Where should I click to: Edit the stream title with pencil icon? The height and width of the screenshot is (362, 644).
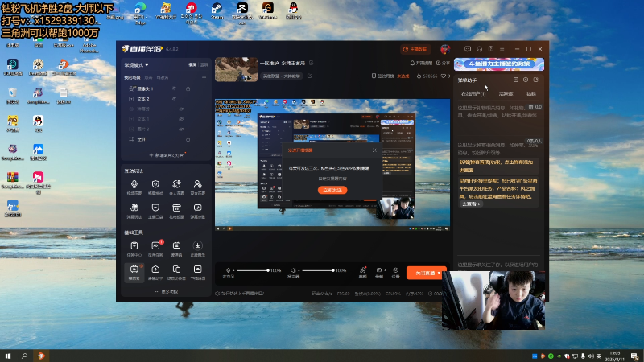(x=312, y=64)
